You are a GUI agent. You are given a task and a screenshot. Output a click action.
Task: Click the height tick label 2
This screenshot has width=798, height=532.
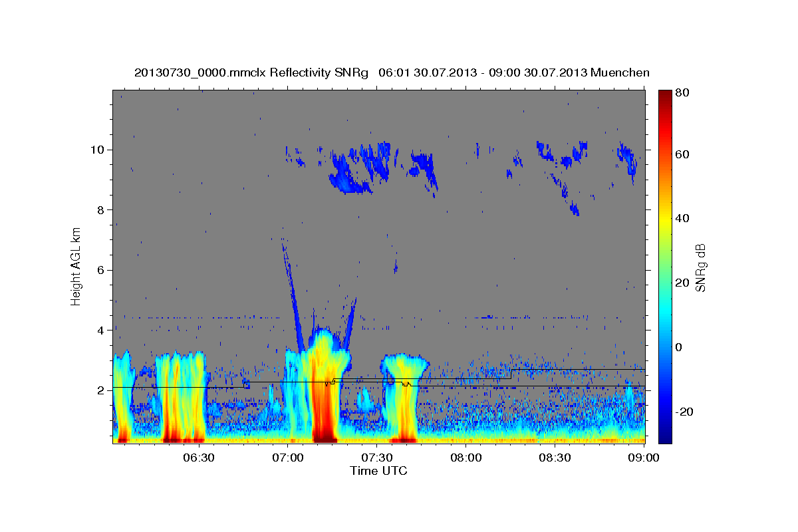point(99,390)
